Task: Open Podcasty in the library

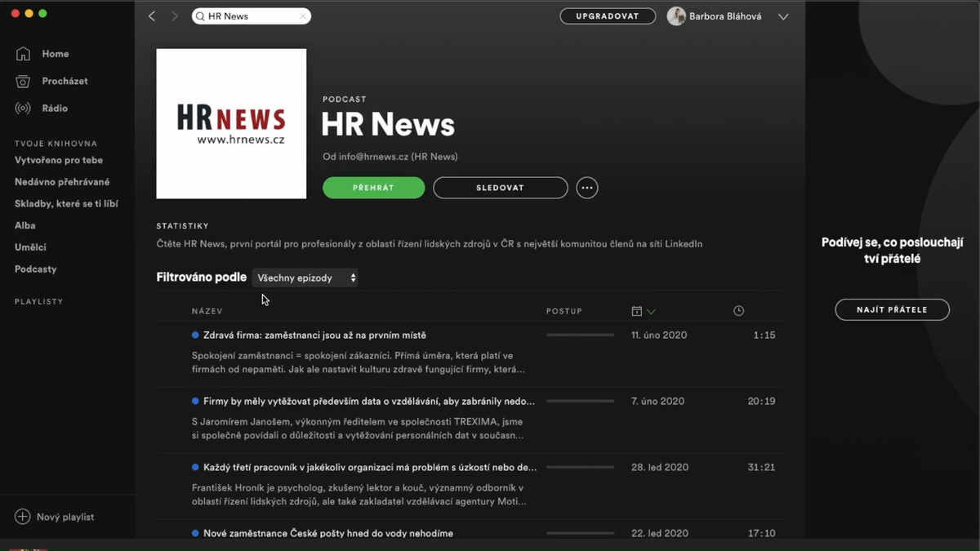Action: (x=36, y=269)
